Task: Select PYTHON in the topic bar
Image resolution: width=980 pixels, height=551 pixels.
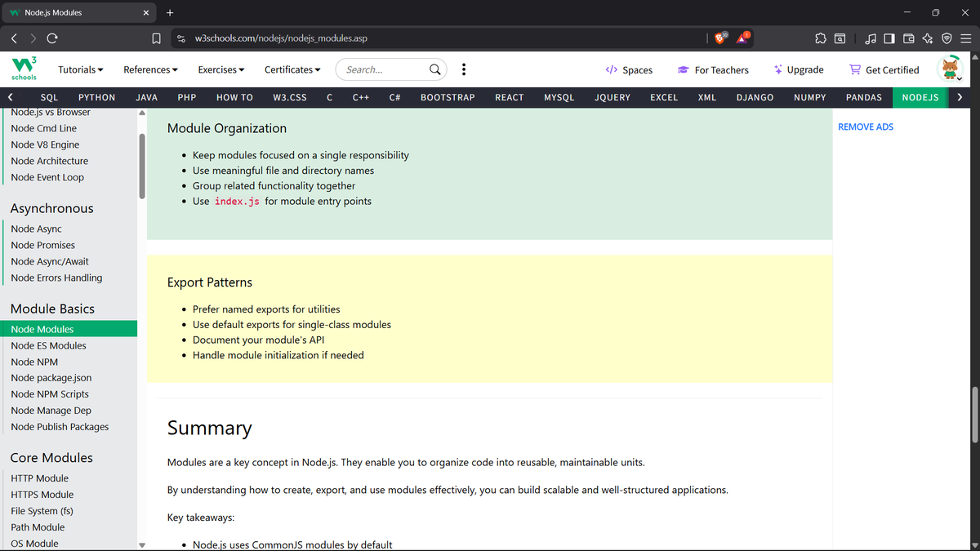Action: tap(96, 97)
